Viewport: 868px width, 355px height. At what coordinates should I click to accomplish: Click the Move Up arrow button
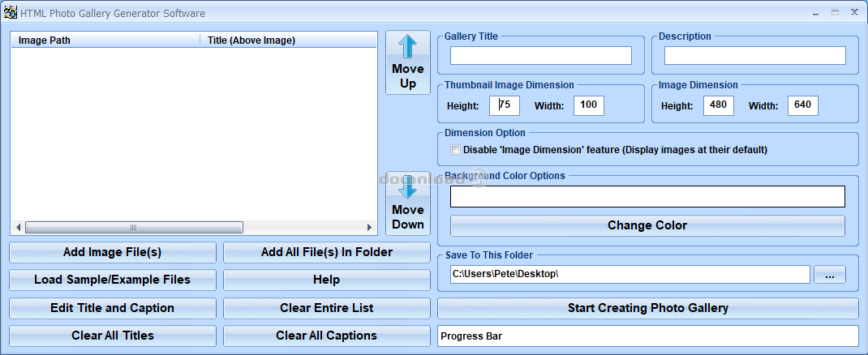pyautogui.click(x=407, y=62)
